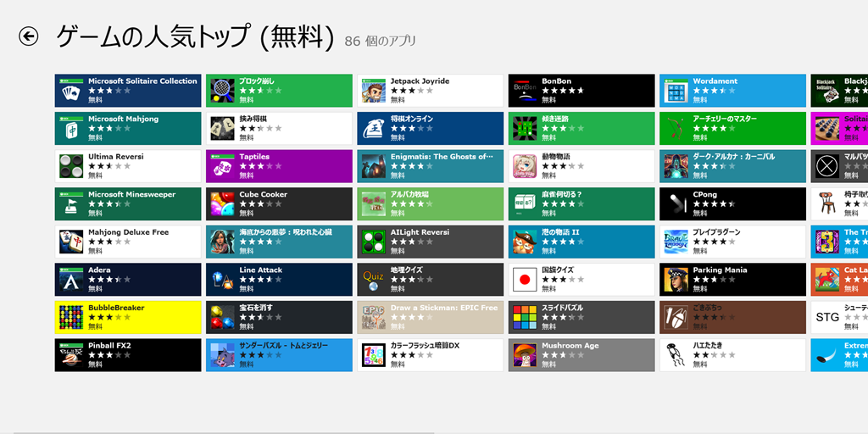868x434 pixels.
Task: Select the BubbleBreaker bubbles icon
Action: 71,318
